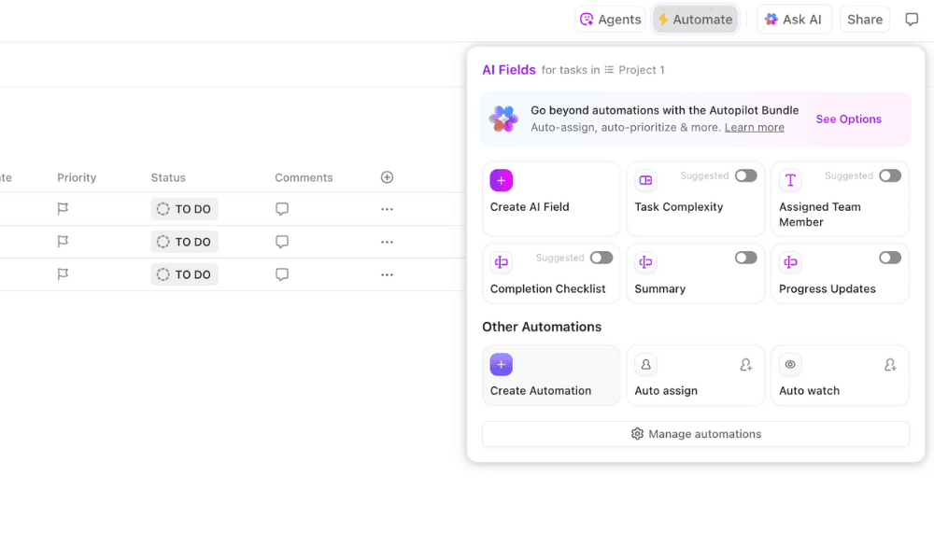Screen dimensions: 934x560
Task: Open comments on second task row
Action: coord(282,242)
